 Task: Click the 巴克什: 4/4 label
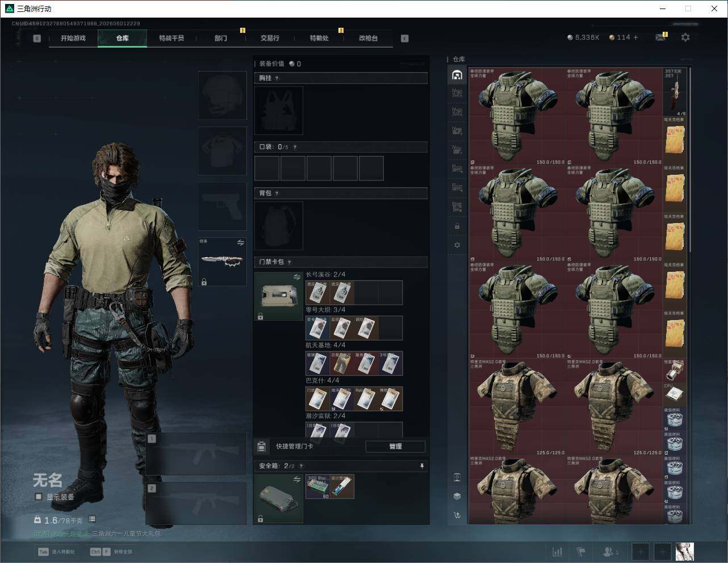click(323, 380)
